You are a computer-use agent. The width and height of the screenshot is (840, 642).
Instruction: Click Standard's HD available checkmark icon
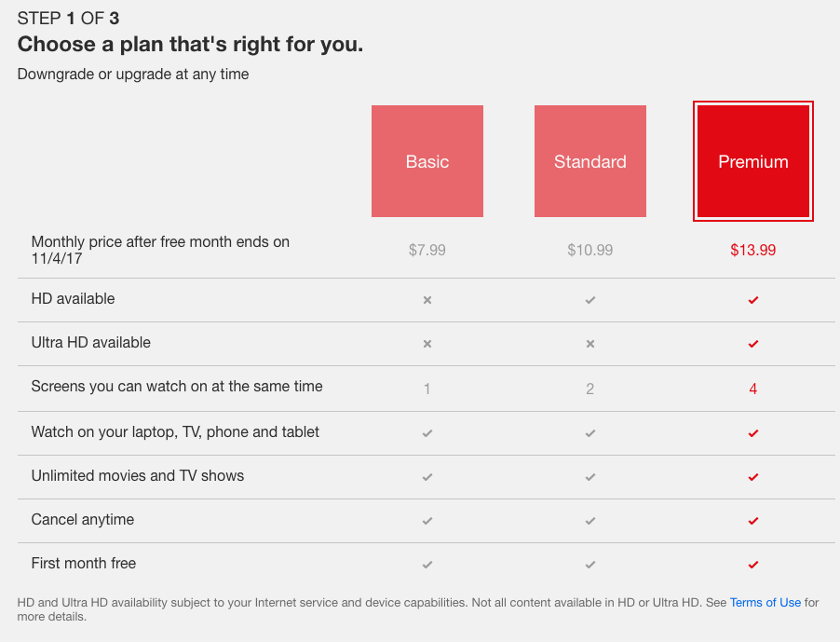(x=589, y=300)
